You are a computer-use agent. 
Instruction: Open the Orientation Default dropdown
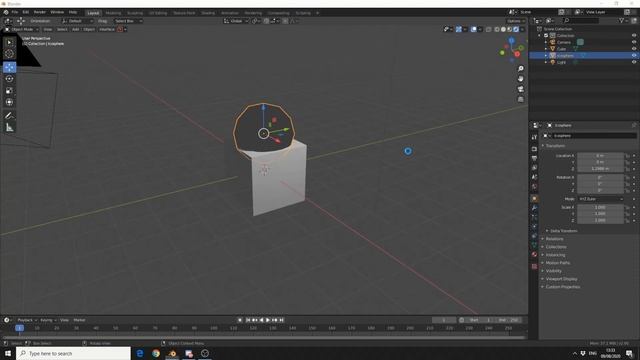(78, 21)
